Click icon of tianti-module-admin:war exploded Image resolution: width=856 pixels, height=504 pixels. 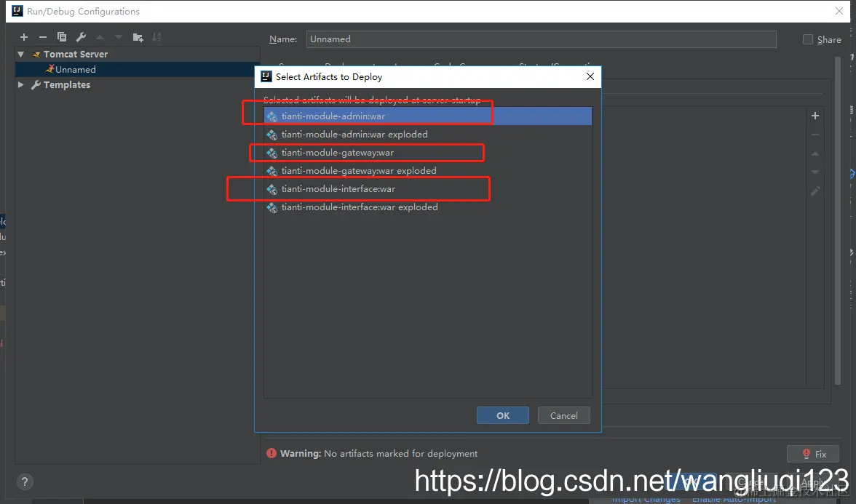click(272, 134)
